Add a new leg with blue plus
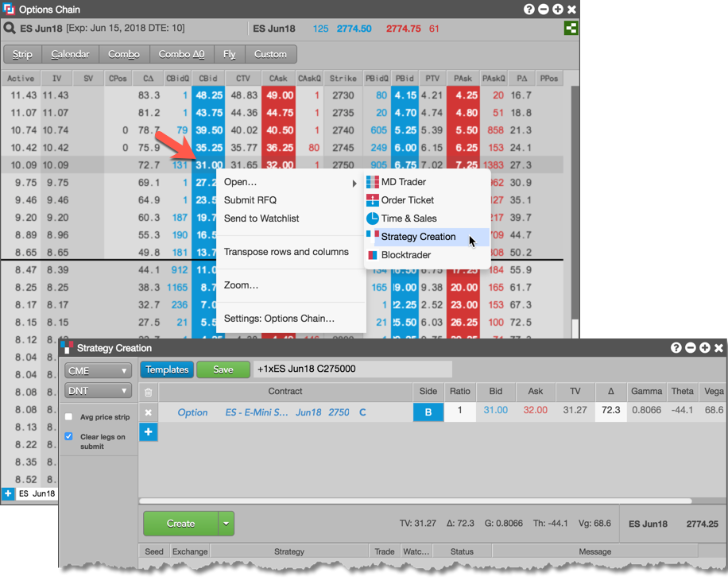Screen dimensions: 728x584 coord(148,431)
